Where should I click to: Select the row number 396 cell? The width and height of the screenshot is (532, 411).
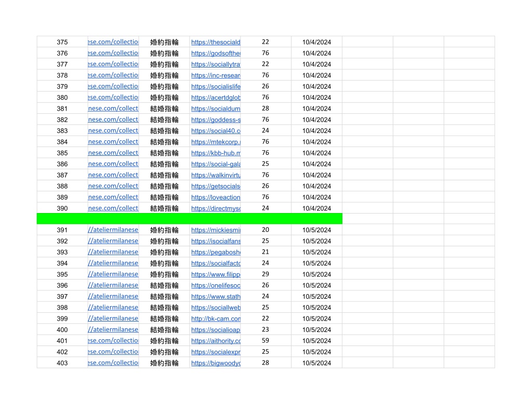click(x=62, y=285)
